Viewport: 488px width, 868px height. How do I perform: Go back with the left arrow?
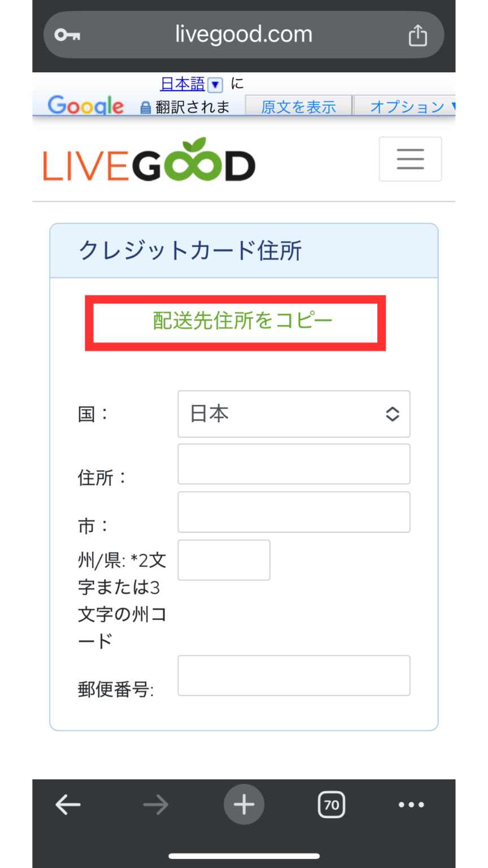(x=68, y=804)
